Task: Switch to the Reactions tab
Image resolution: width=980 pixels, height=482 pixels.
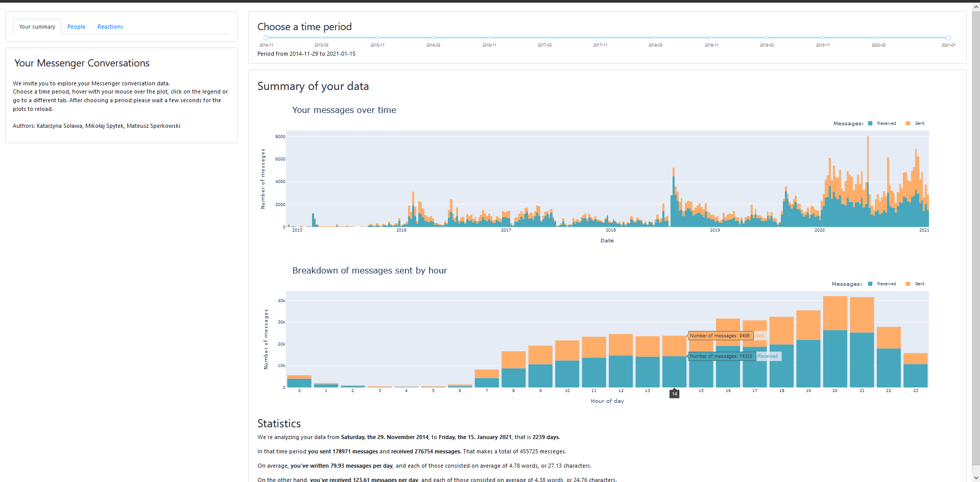Action: (x=110, y=27)
